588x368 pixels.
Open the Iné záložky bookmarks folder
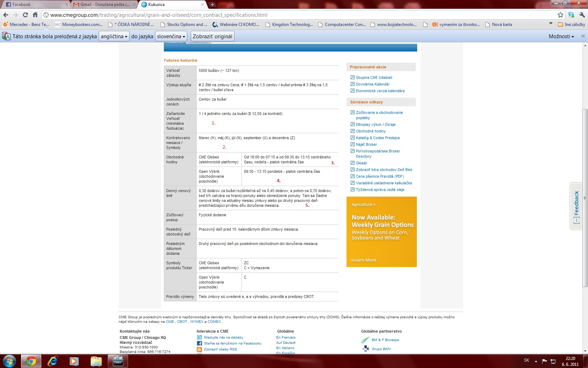click(x=572, y=25)
